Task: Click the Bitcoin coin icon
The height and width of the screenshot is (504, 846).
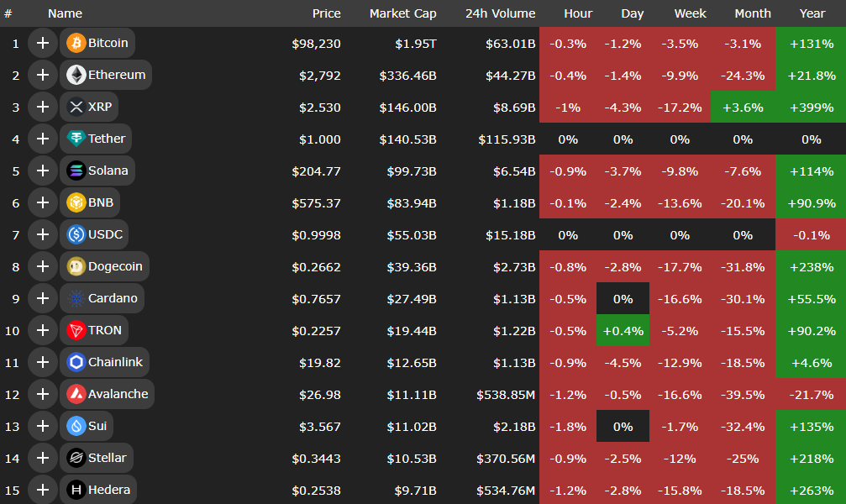Action: 76,43
